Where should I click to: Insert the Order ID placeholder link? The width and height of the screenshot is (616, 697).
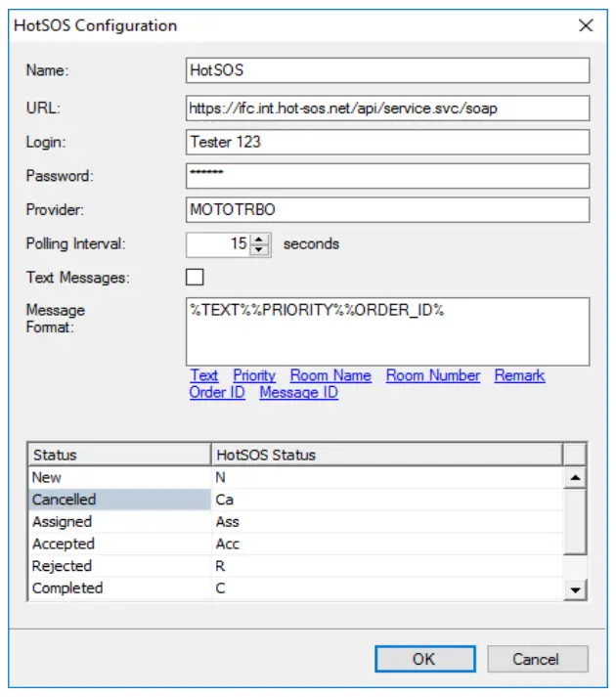217,393
